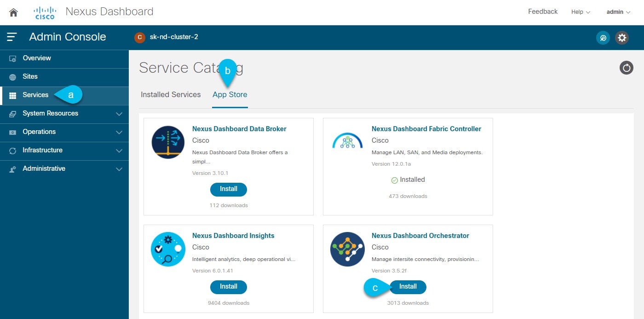
Task: Install Nexus Dashboard Data Broker
Action: coord(229,189)
